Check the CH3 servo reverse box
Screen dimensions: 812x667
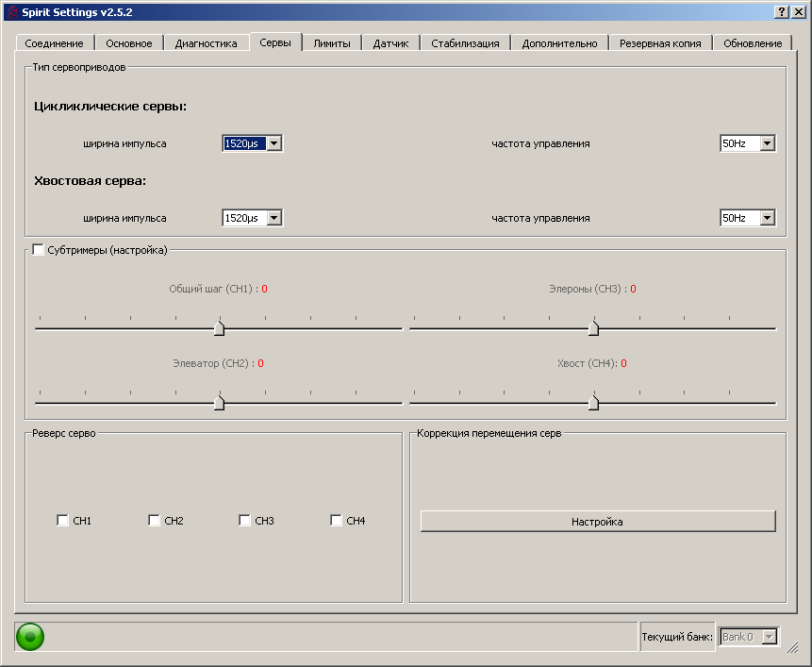point(245,521)
